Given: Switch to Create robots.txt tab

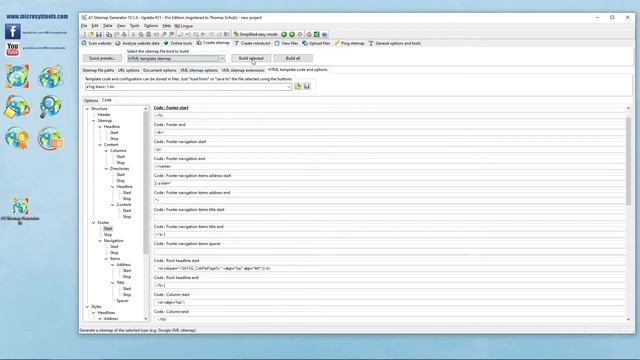Looking at the screenshot, I should point(252,43).
